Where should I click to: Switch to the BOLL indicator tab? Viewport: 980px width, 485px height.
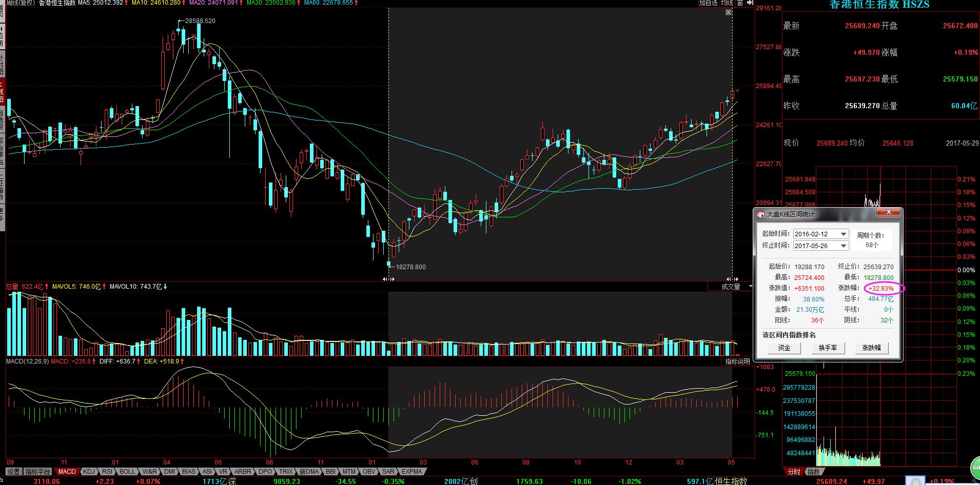pyautogui.click(x=127, y=472)
